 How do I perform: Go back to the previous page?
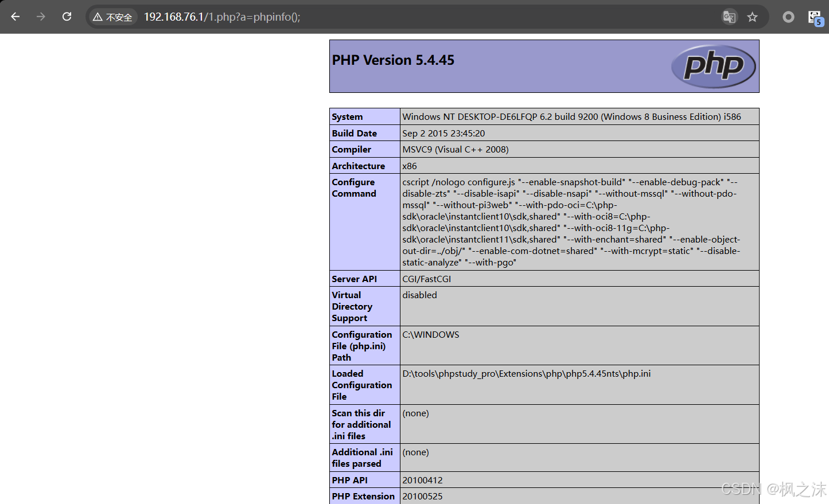[15, 17]
